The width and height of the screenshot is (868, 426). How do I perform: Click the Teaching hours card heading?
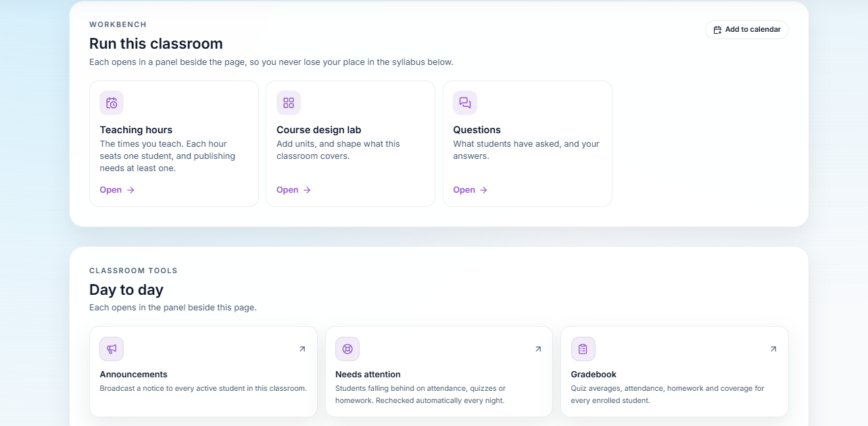[x=136, y=130]
